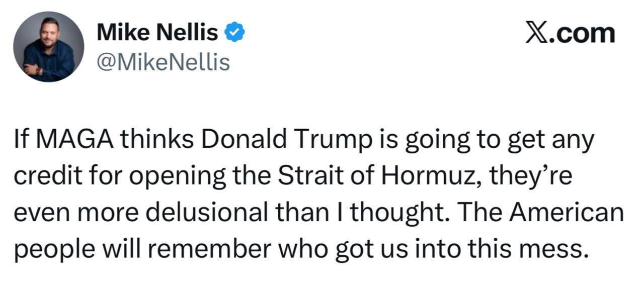Image resolution: width=644 pixels, height=289 pixels.
Task: Click Mike Nellis's profile photo
Action: [49, 47]
